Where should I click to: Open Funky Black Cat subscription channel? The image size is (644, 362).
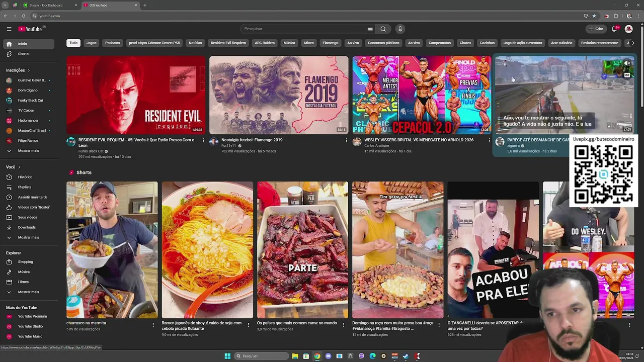pos(28,101)
